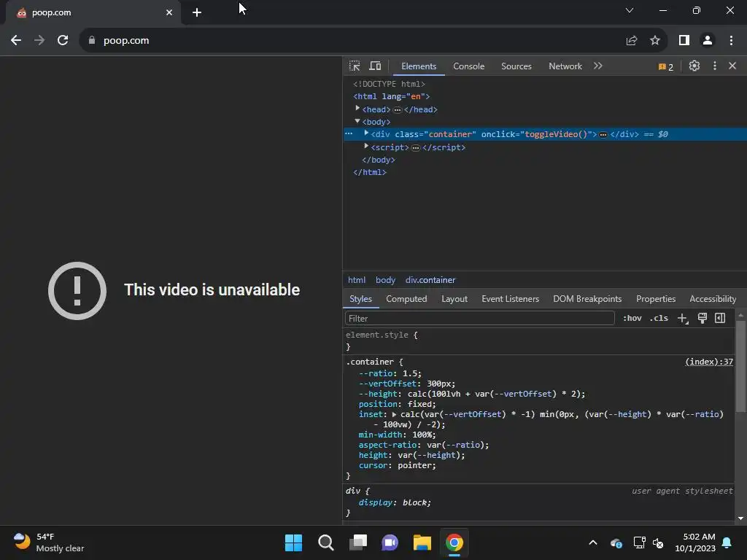
Task: Toggle the device toolbar icon
Action: pyautogui.click(x=376, y=66)
